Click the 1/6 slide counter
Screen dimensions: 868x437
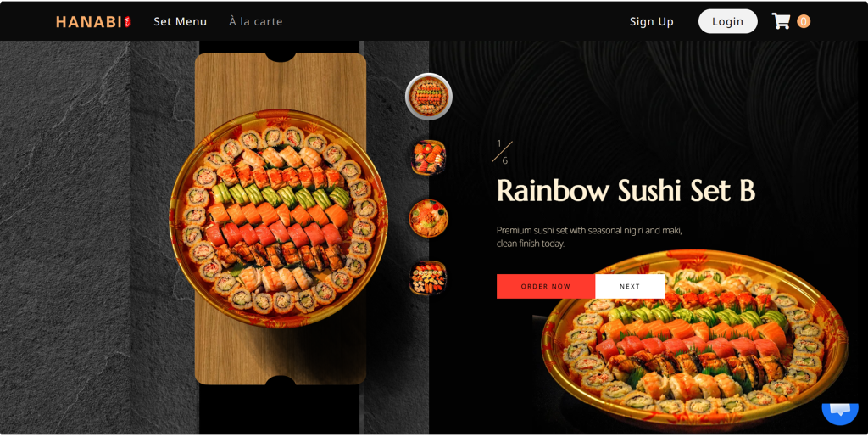502,152
